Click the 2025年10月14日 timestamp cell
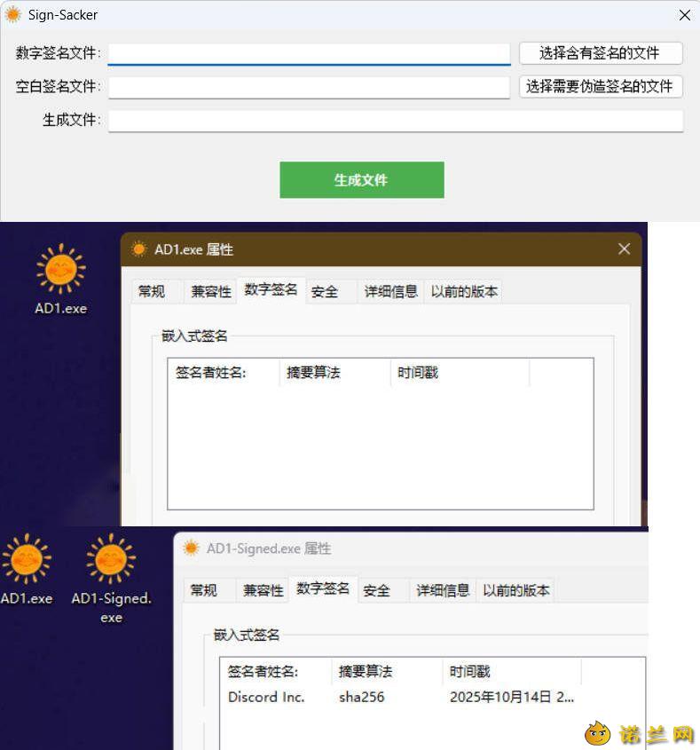The height and width of the screenshot is (750, 700). (x=512, y=697)
